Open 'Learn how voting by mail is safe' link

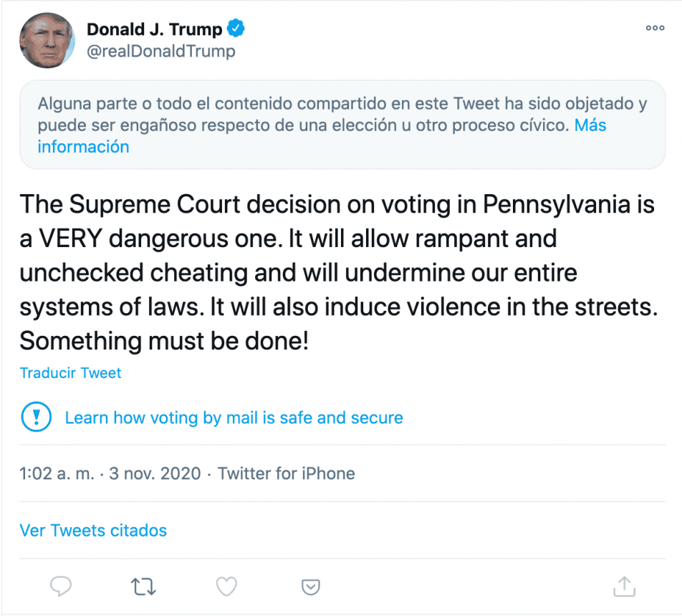pos(234,418)
